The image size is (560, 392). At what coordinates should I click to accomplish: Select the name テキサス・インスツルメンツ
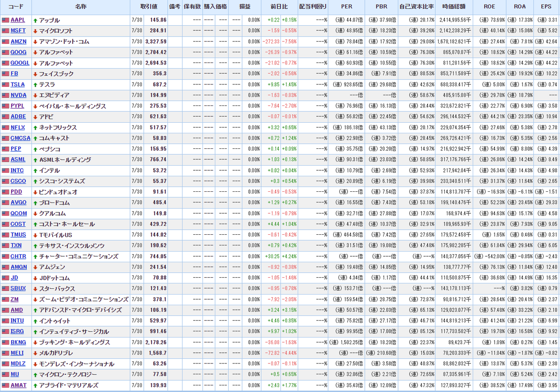(x=71, y=245)
